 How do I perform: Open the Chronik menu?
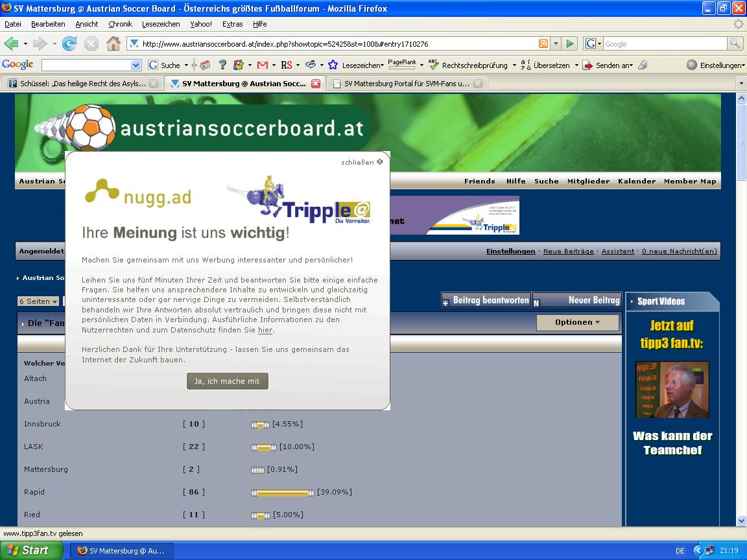pos(120,24)
